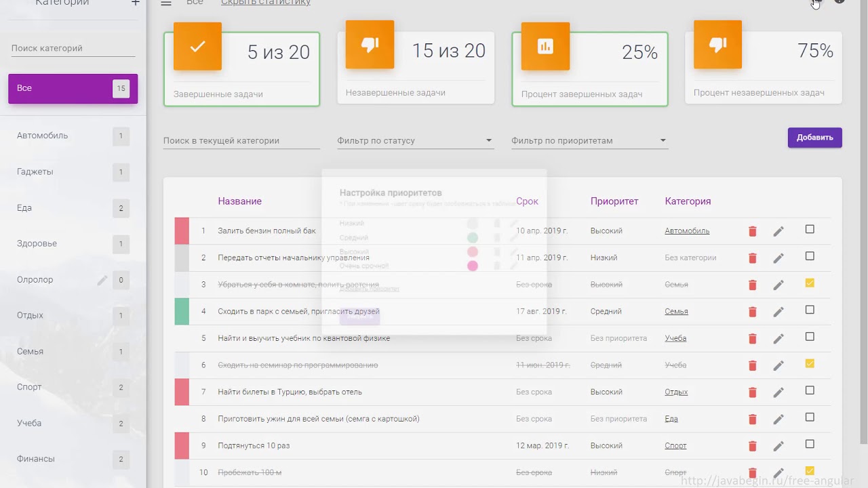Click the 'Добавить' button
Screen dimensions: 868x488
pyautogui.click(x=814, y=138)
